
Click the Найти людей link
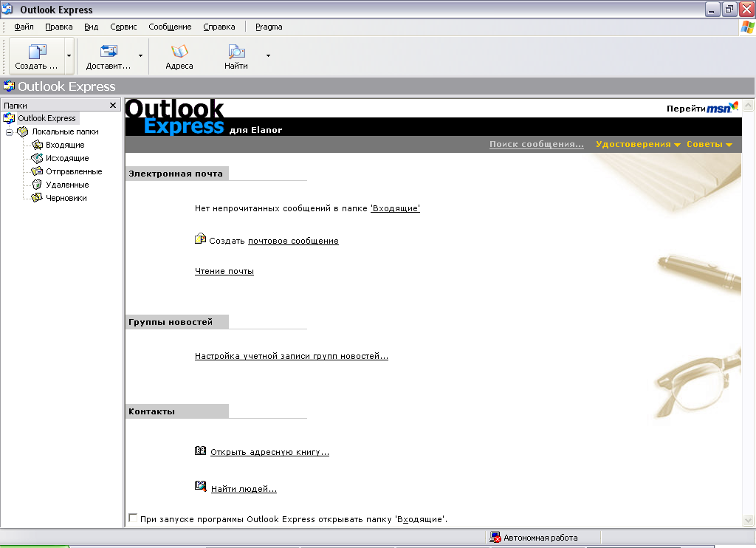click(244, 489)
